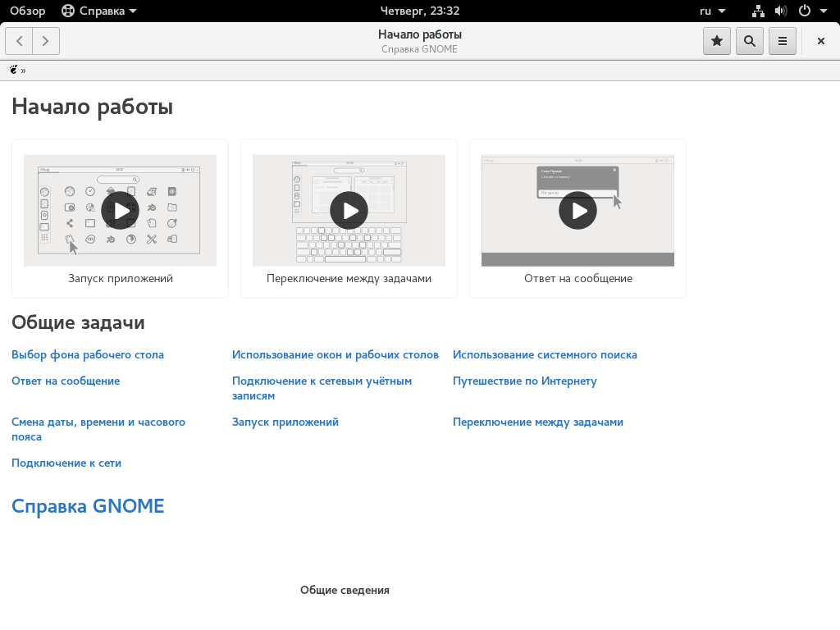Open Смена даты, времени и часового пояса link
This screenshot has width=840, height=630.
[98, 429]
